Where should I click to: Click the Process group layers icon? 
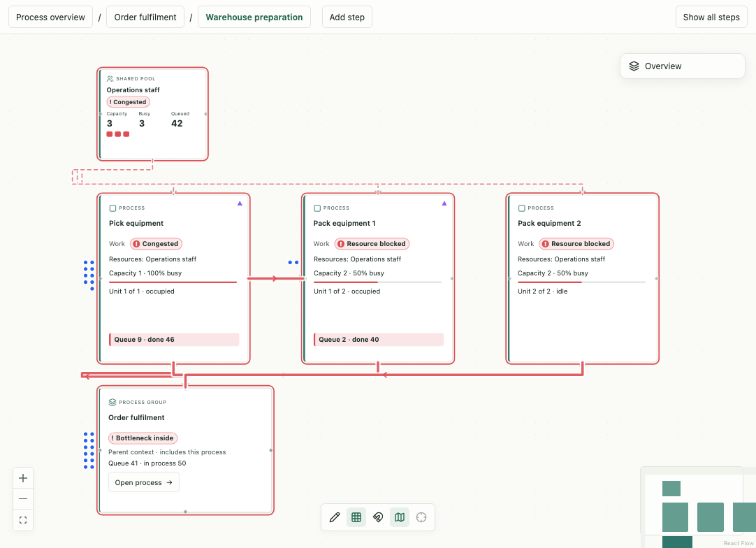112,402
